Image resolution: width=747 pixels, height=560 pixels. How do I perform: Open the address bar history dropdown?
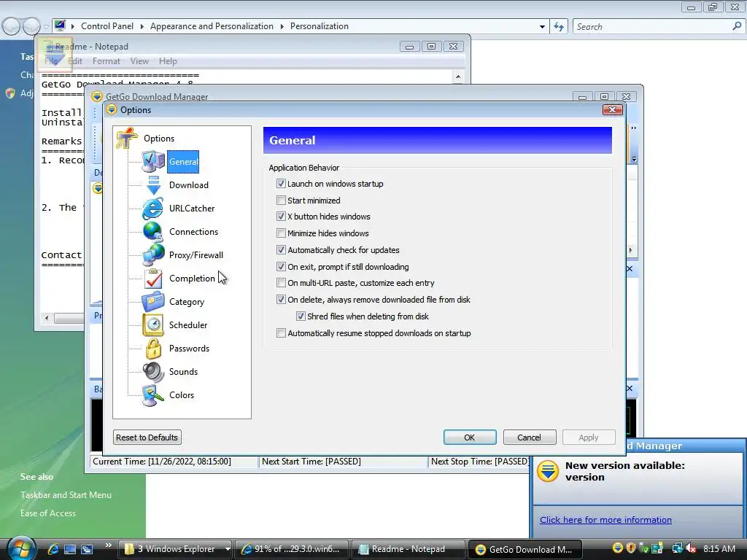(x=542, y=27)
